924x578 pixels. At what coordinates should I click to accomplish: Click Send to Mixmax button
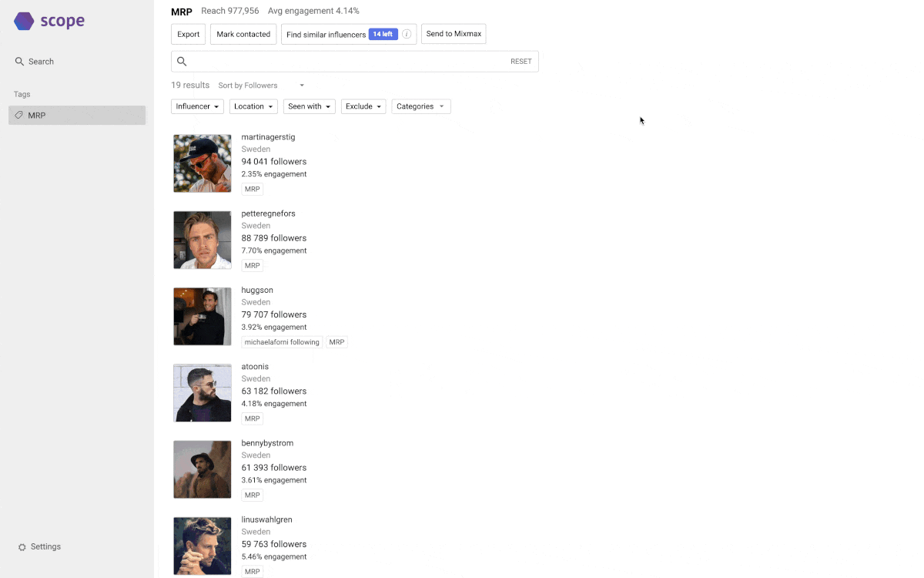454,34
